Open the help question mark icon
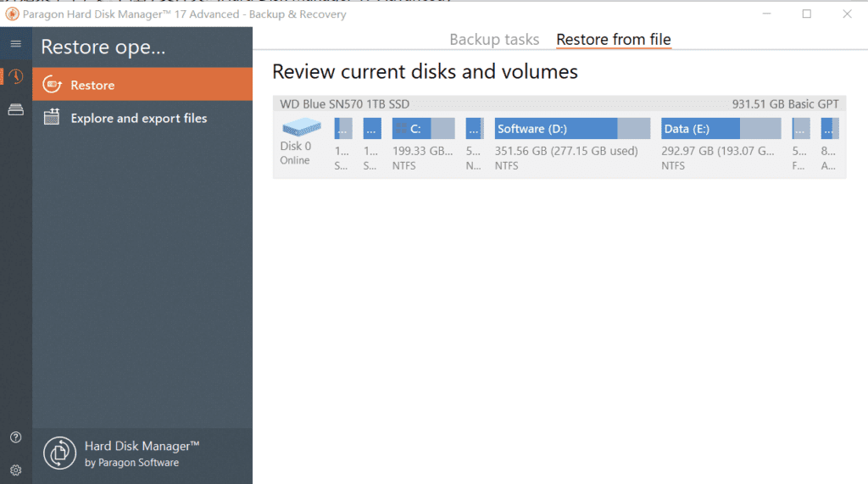868x484 pixels. 15,437
